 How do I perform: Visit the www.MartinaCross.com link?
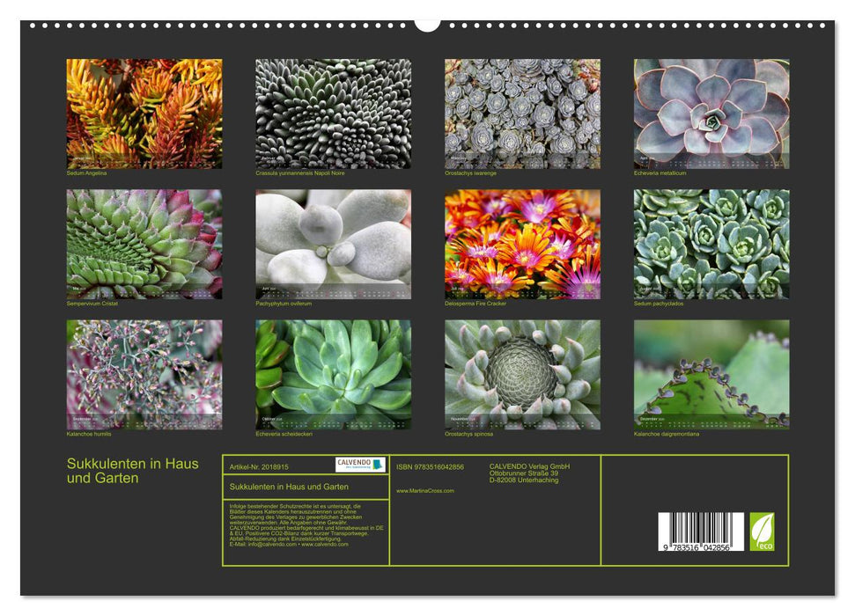pyautogui.click(x=425, y=490)
